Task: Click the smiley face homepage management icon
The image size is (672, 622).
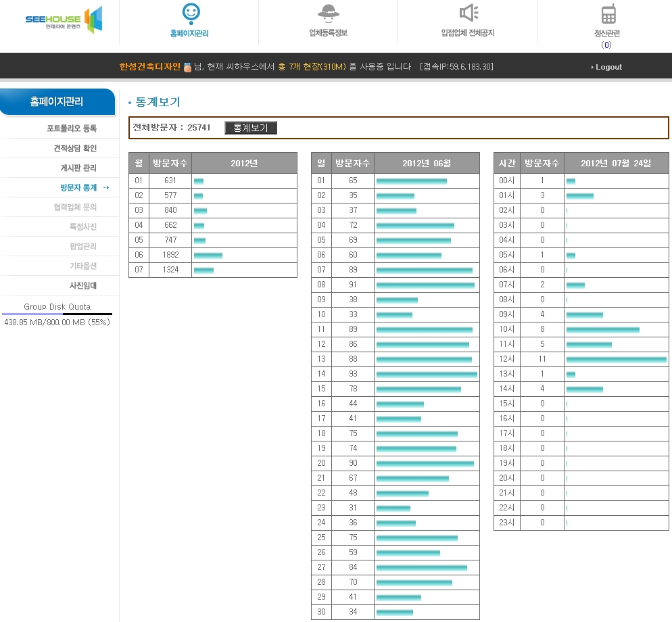Action: pyautogui.click(x=191, y=13)
